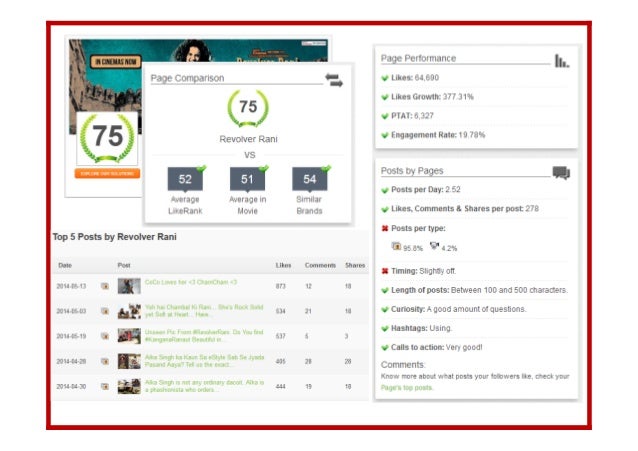Click the 2014-05-13 date cell
This screenshot has height=451, width=638.
click(71, 287)
